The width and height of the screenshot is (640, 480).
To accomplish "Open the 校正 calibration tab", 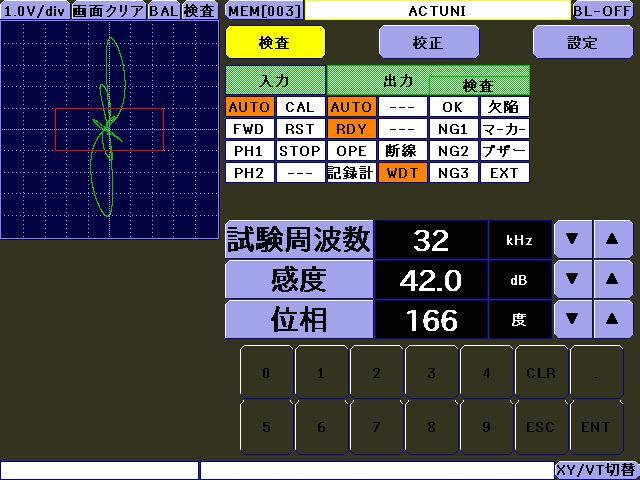I will pyautogui.click(x=428, y=43).
